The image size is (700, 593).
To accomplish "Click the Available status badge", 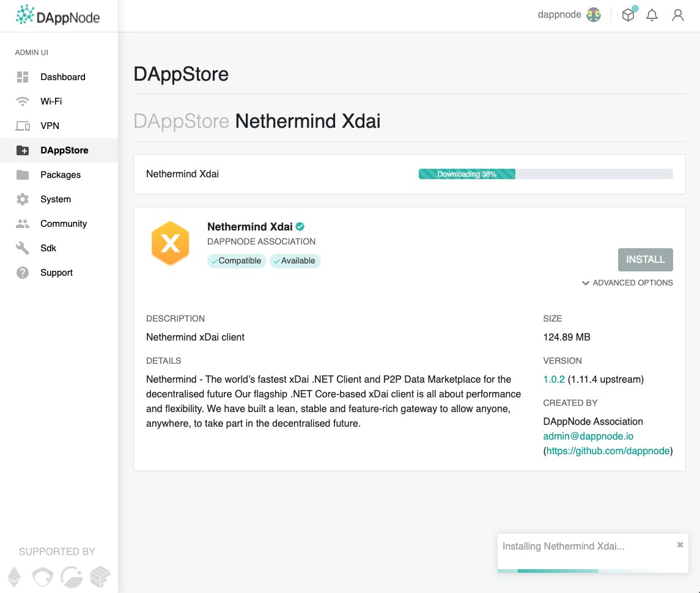I will pos(295,261).
